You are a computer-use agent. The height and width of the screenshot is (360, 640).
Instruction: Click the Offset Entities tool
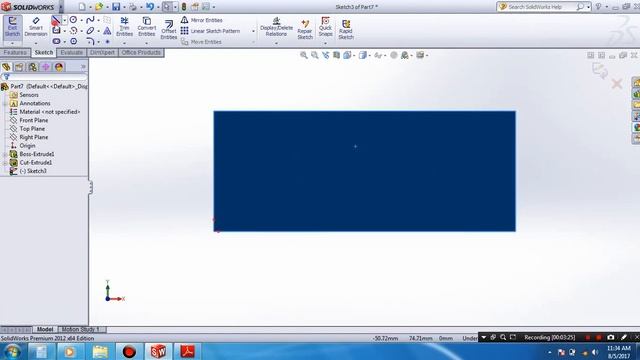(169, 29)
